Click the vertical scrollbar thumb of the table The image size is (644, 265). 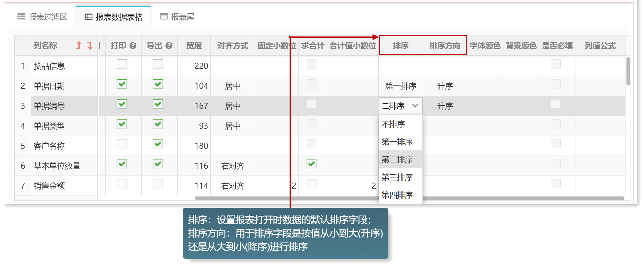pos(628,71)
